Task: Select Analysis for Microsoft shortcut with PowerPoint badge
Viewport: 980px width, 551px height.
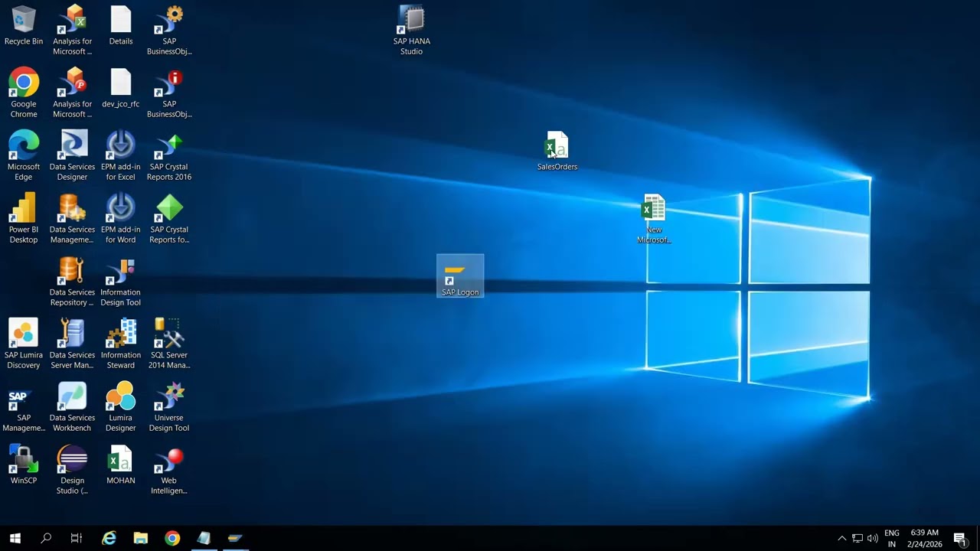Action: (x=72, y=93)
